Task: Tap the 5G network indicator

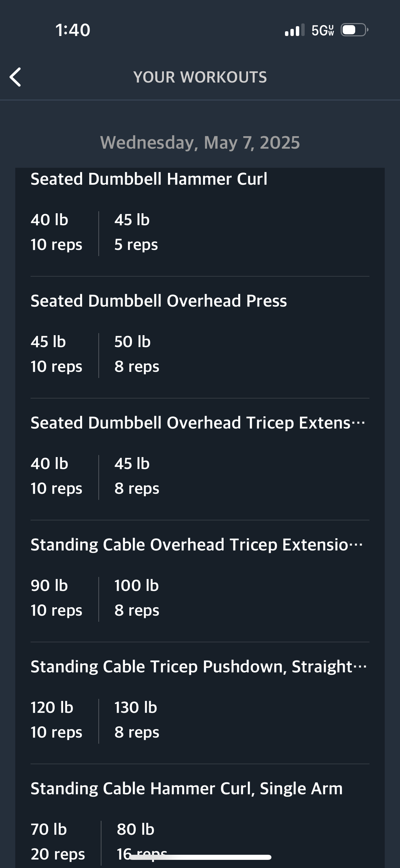Action: click(323, 30)
